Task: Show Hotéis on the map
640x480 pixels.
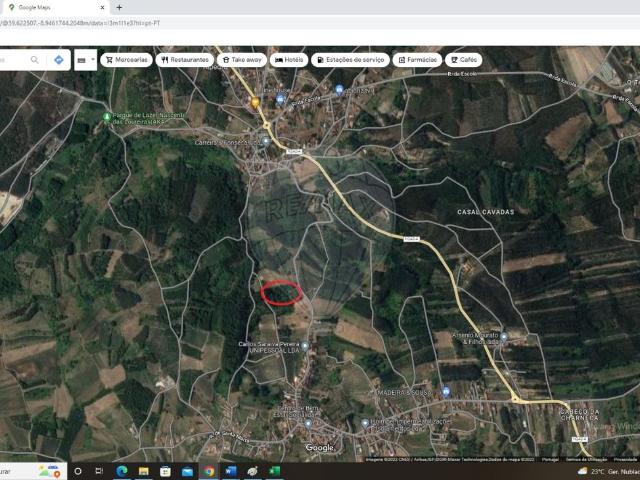Action: click(x=289, y=60)
